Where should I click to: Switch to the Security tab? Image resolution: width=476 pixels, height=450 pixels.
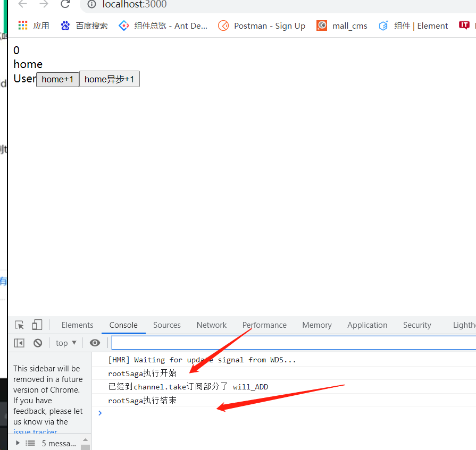417,325
